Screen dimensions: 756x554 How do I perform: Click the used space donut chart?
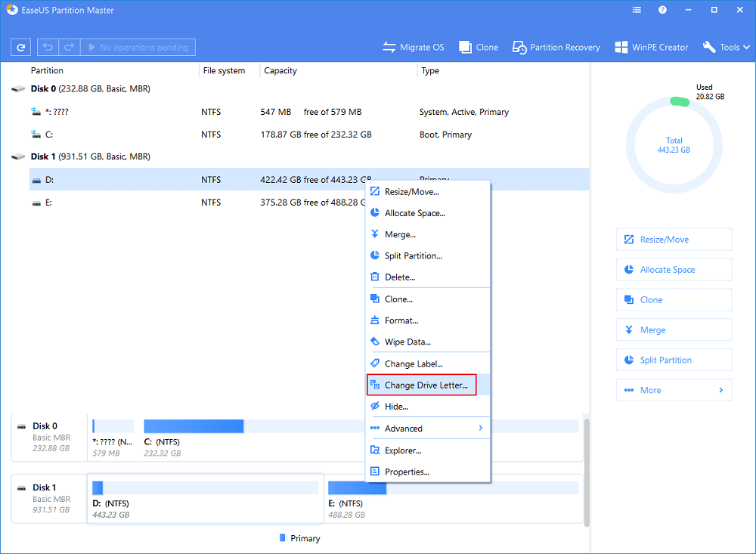click(674, 144)
